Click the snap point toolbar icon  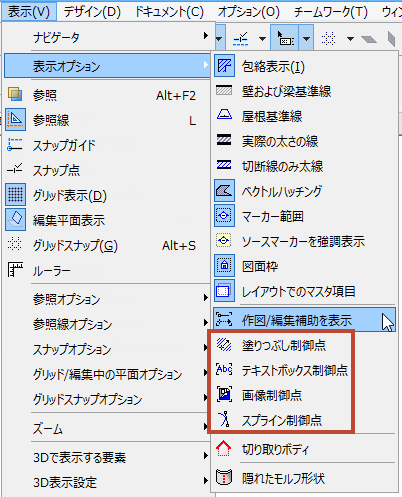(241, 39)
